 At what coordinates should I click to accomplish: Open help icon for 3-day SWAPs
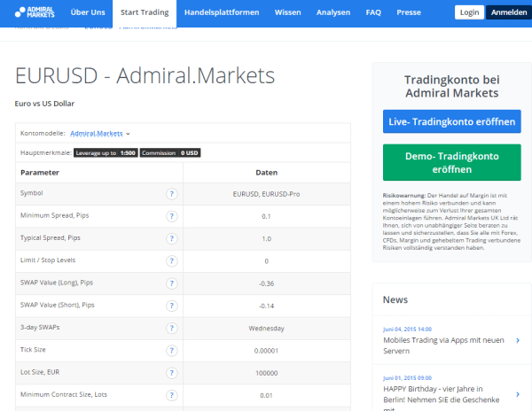[x=172, y=328]
